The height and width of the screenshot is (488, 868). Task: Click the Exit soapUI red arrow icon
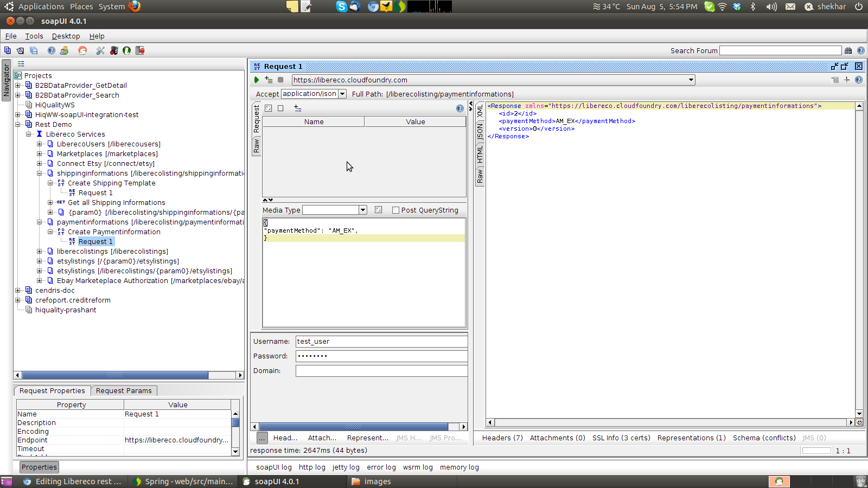[140, 50]
